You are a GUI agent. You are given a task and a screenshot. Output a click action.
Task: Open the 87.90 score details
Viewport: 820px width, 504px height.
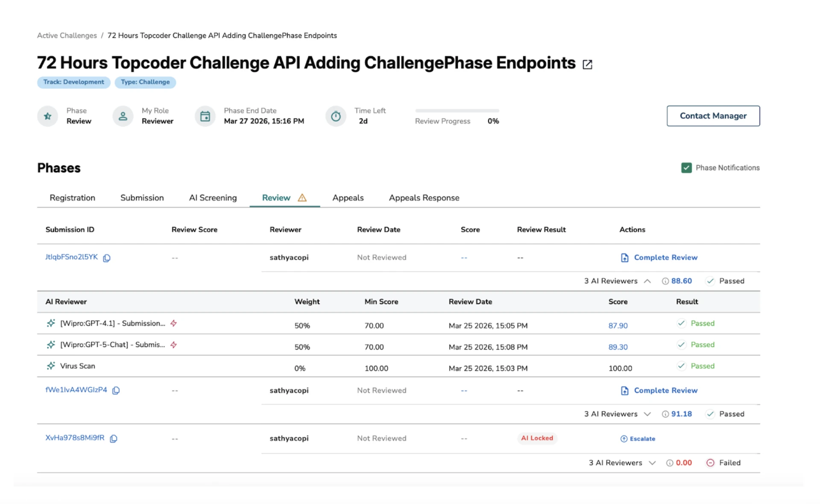(x=618, y=325)
